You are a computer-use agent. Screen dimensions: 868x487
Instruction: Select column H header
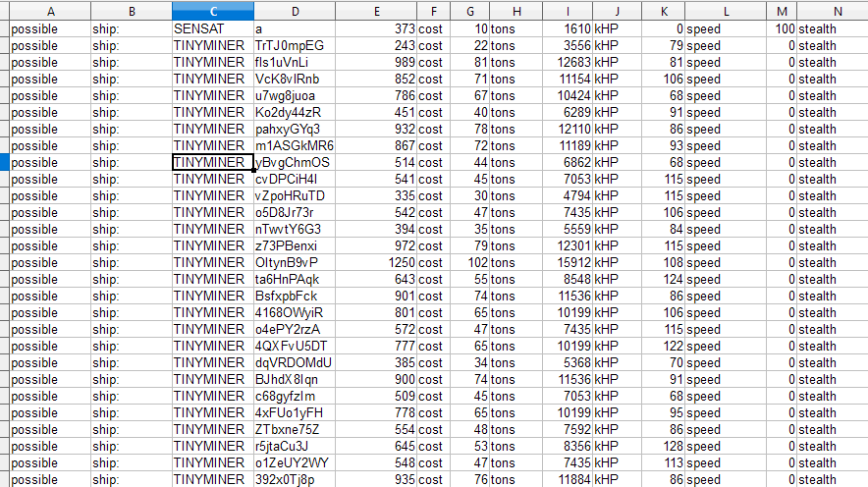(x=515, y=11)
